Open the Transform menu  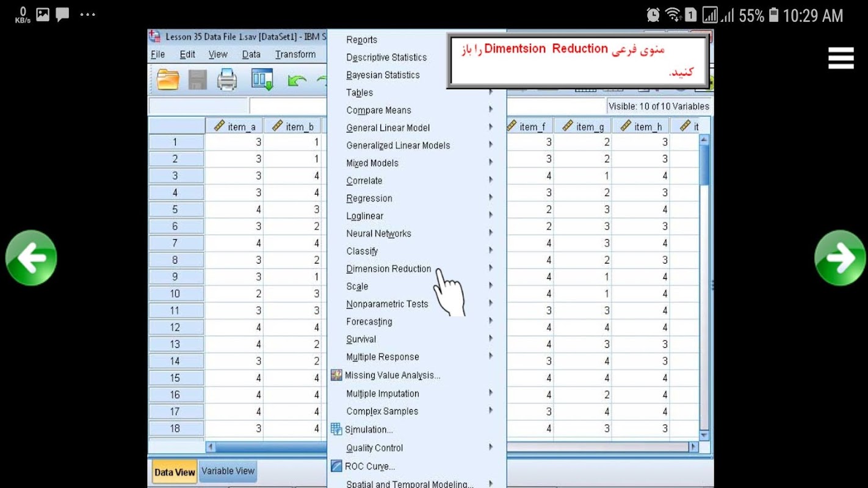[x=295, y=54]
